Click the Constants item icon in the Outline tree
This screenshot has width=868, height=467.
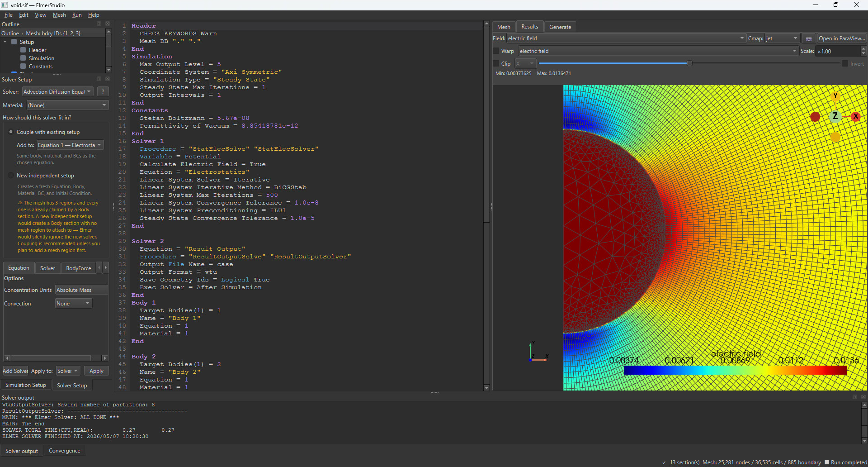(23, 66)
